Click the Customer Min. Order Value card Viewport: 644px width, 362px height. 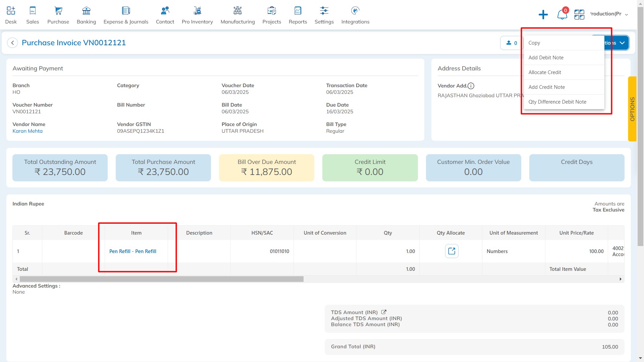(x=473, y=168)
